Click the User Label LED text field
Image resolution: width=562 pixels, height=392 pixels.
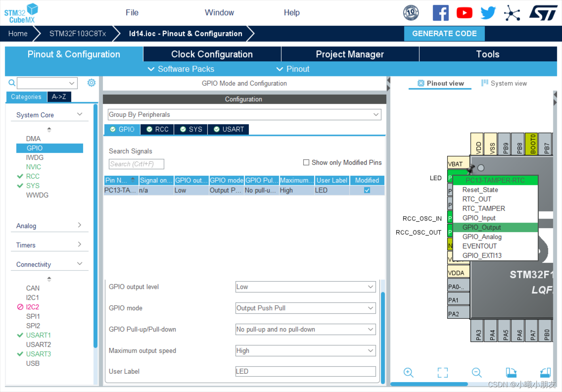[x=306, y=371]
